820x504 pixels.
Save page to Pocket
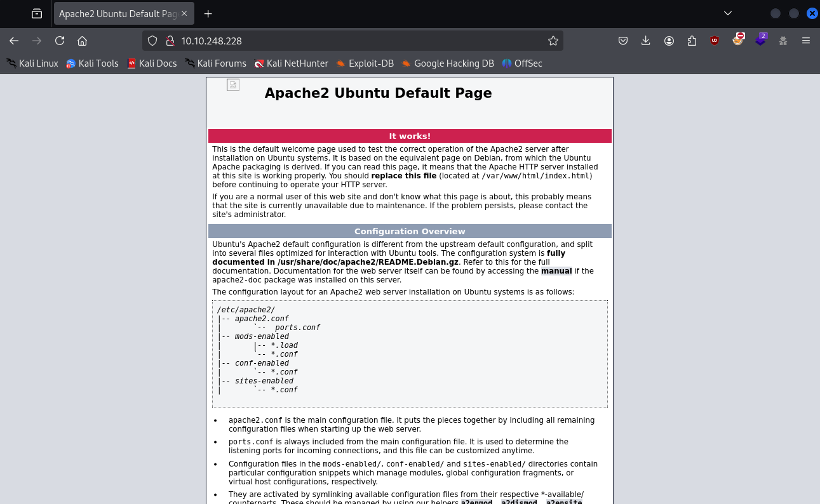point(623,41)
